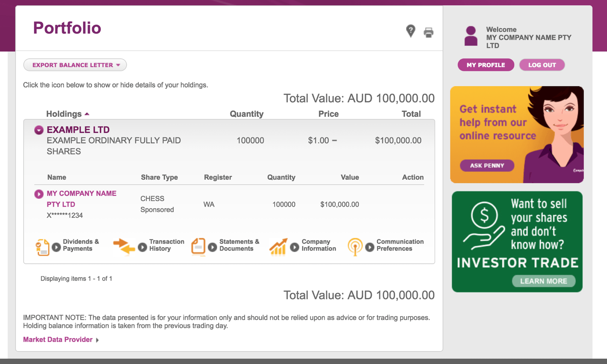Click the help location pin icon
This screenshot has height=364, width=607.
tap(410, 31)
